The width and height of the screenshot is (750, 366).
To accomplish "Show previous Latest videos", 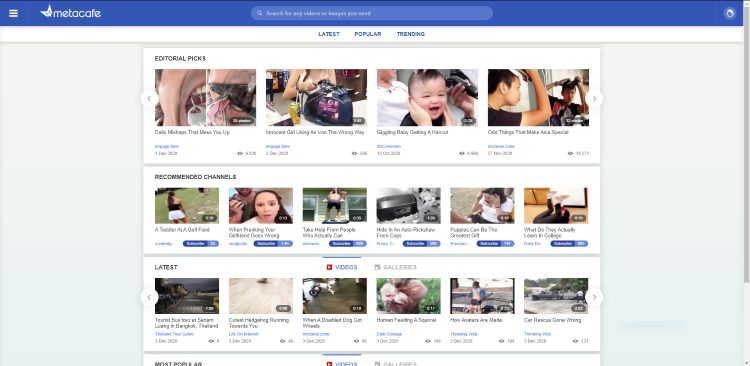I will coord(149,297).
